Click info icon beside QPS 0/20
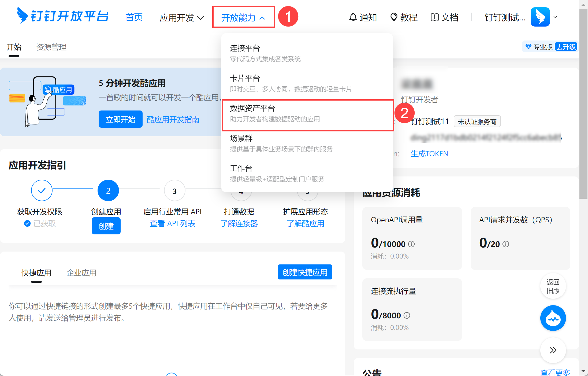The height and width of the screenshot is (376, 588). point(506,244)
